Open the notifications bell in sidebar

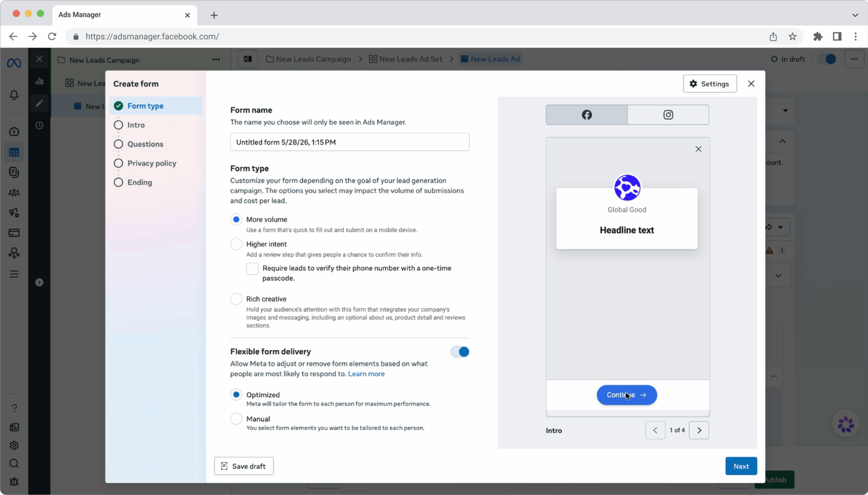tap(14, 95)
